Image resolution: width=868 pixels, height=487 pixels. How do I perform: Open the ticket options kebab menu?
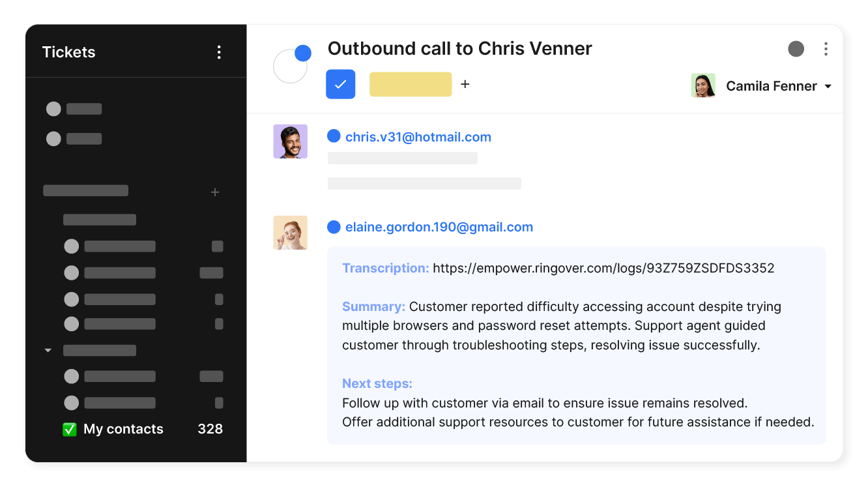(826, 49)
